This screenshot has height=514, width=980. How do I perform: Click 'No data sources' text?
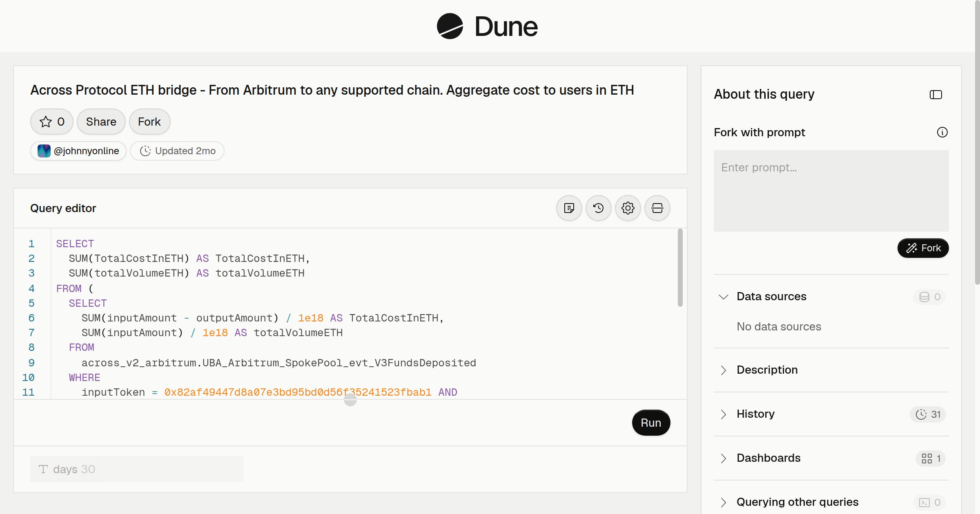779,327
